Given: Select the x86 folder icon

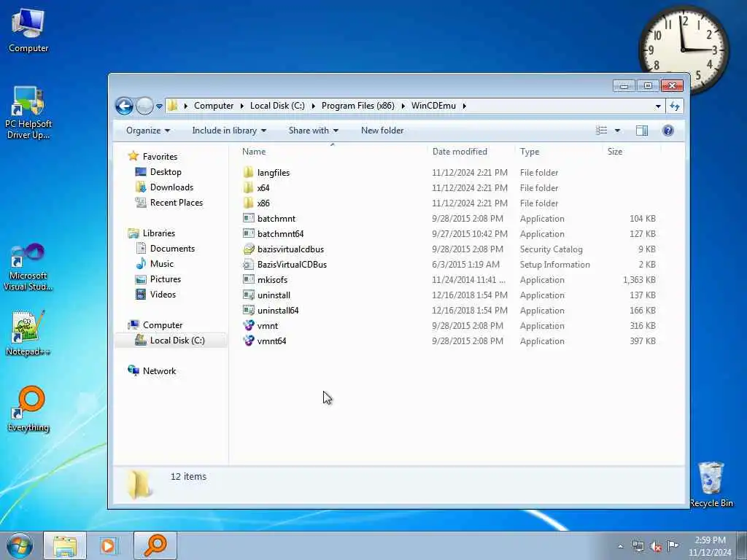Looking at the screenshot, I should pos(248,203).
